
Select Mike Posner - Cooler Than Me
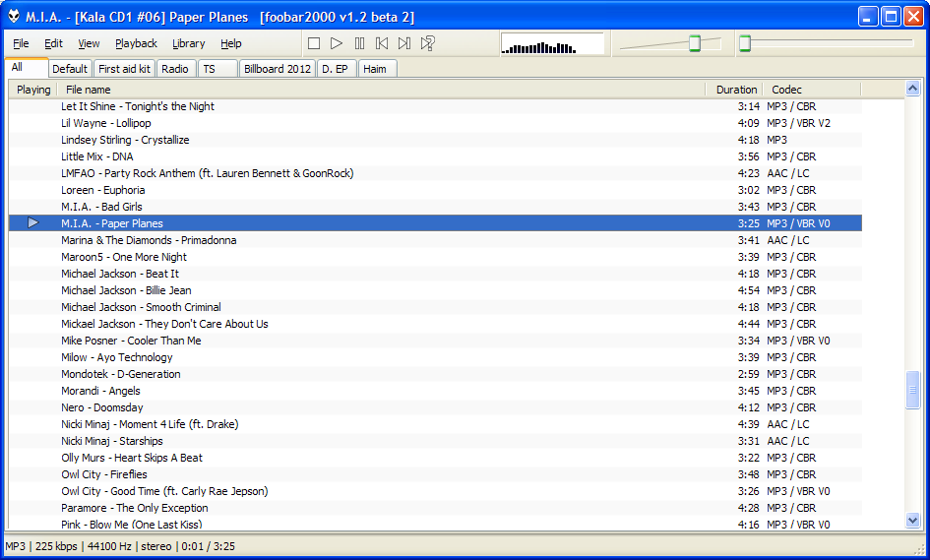(x=435, y=341)
